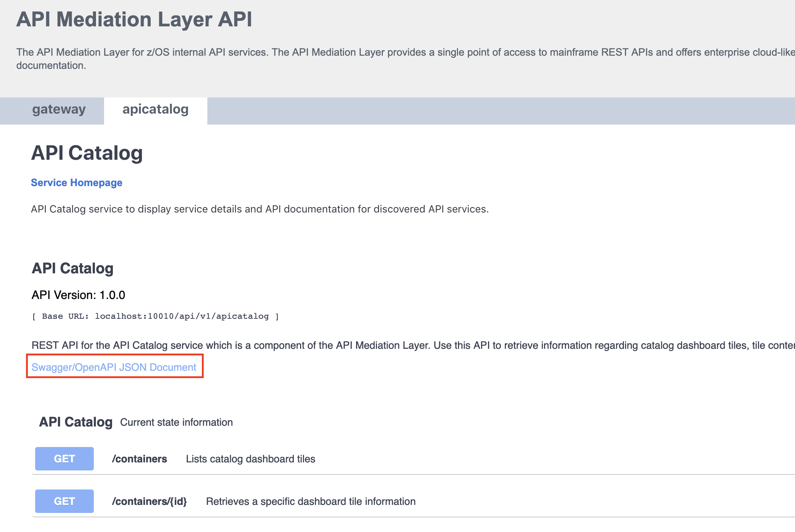Image resolution: width=795 pixels, height=532 pixels.
Task: Click the /containers/{id} endpoint path
Action: [x=150, y=501]
